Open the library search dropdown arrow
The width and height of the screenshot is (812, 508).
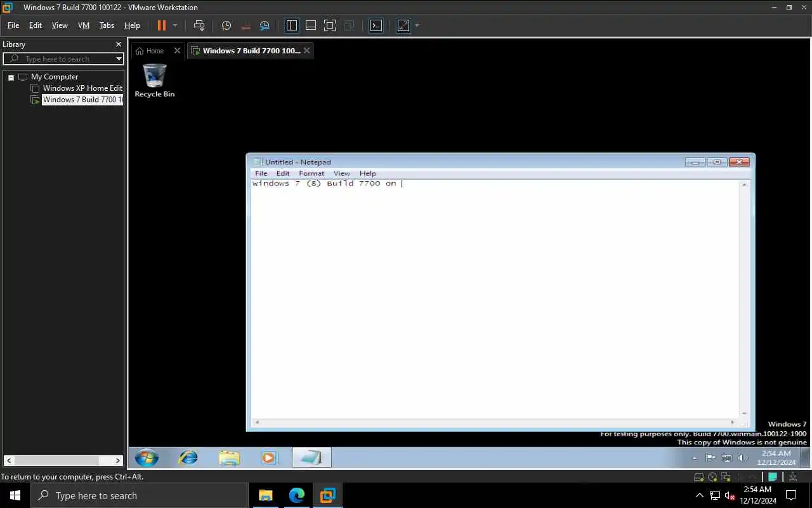[119, 59]
